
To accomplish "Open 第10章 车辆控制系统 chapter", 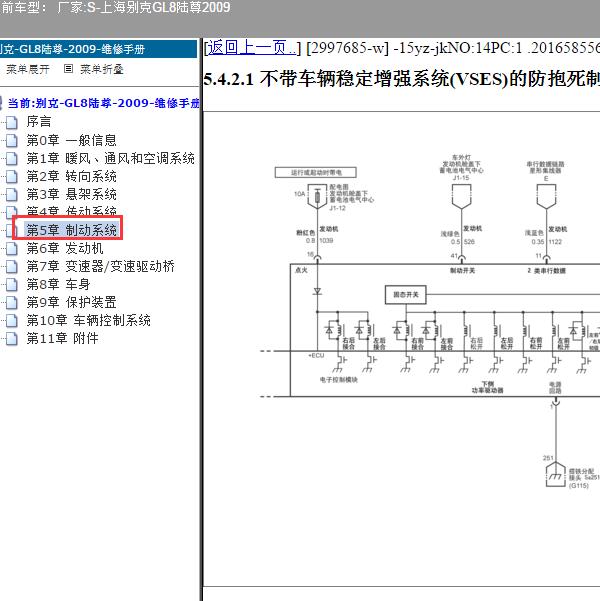I will tap(88, 320).
